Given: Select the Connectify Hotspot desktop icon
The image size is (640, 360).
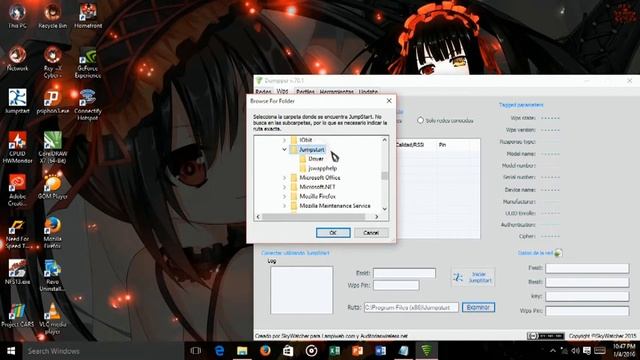Looking at the screenshot, I should pyautogui.click(x=88, y=105).
